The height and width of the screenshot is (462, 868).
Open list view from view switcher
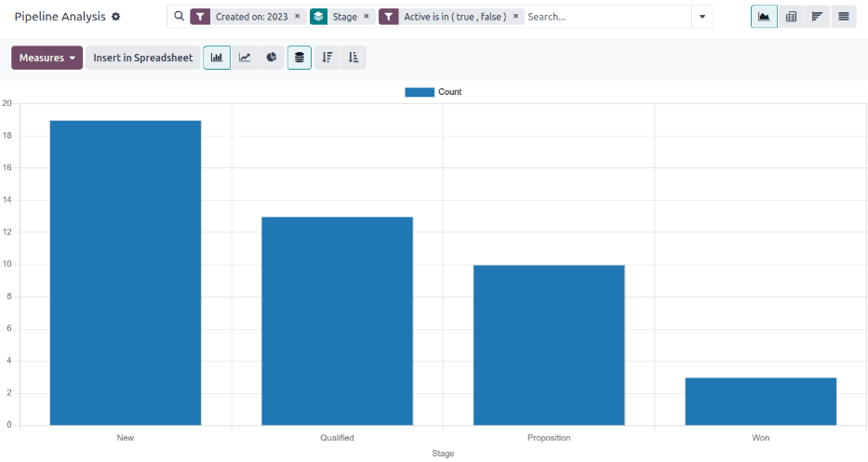844,17
